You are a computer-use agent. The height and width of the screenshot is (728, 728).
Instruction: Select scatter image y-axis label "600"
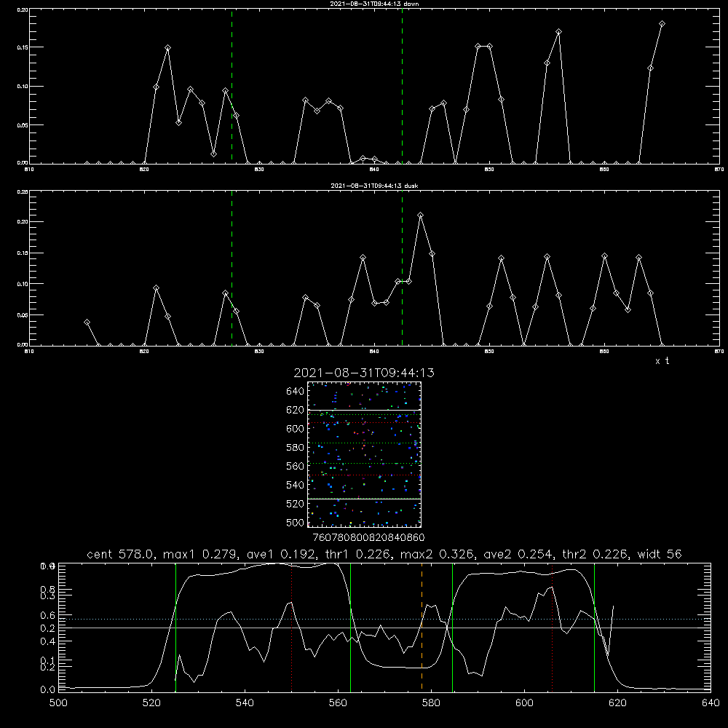tap(296, 429)
